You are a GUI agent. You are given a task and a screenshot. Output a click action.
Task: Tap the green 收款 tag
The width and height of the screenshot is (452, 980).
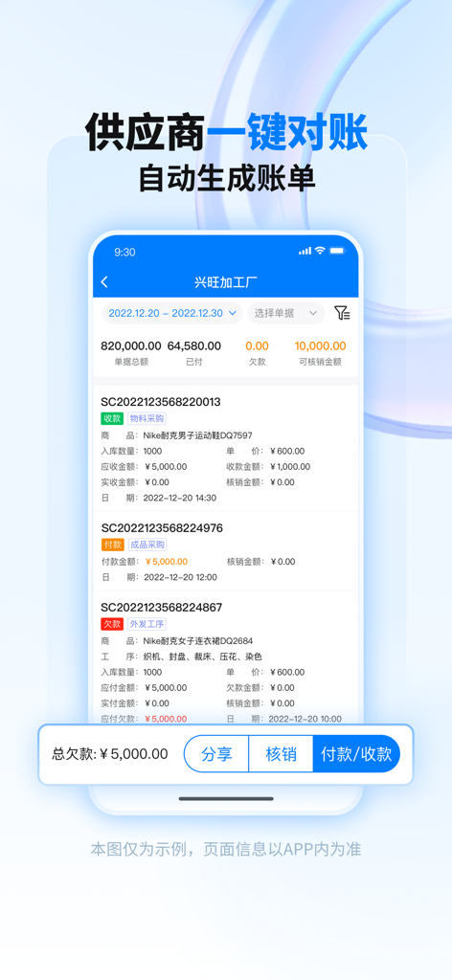coord(112,418)
